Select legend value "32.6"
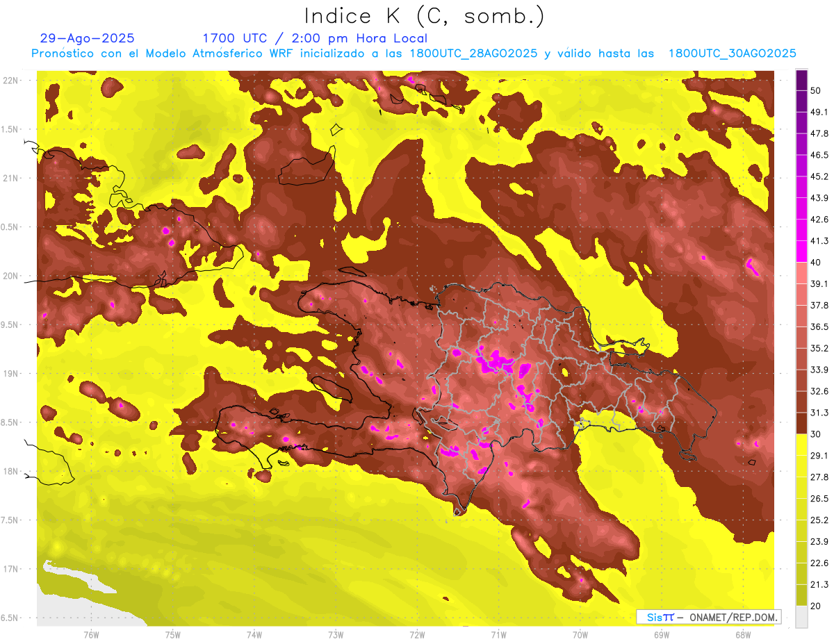834x644 pixels. (819, 391)
